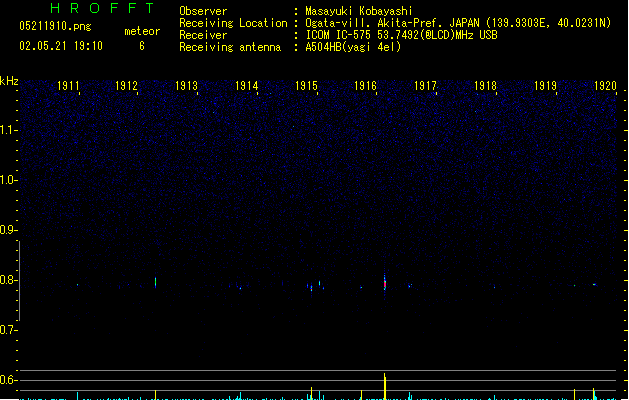Click the 1911 time axis marker
629x400 pixels.
point(68,85)
